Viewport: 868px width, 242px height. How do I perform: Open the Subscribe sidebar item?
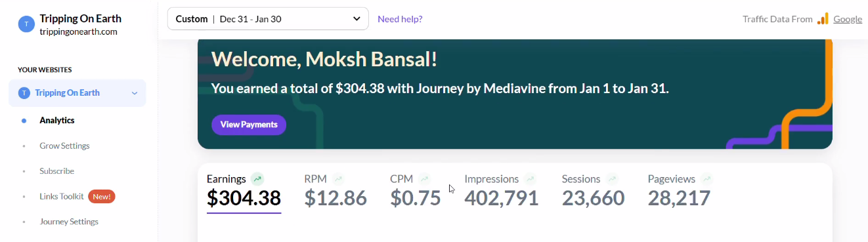56,171
